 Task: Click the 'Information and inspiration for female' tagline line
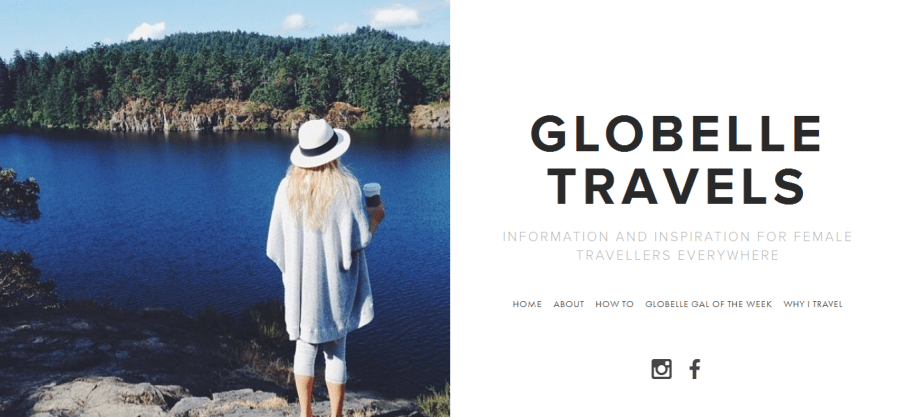tap(677, 236)
